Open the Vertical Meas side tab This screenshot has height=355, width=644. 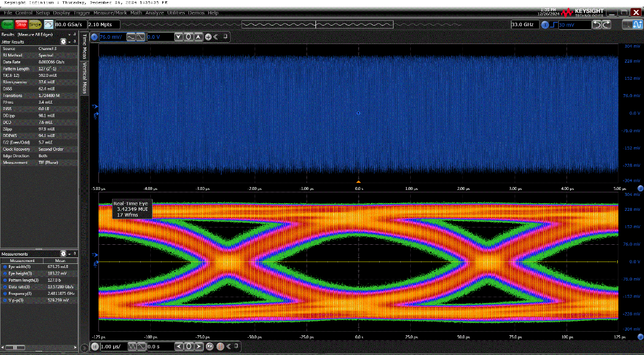pos(84,77)
